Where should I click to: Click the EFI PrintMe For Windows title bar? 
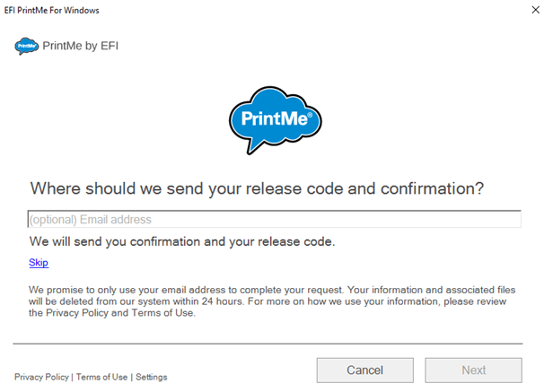(x=52, y=11)
